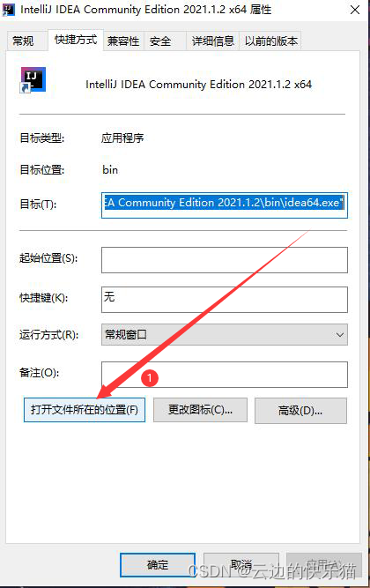
Task: Confirm with the 确定 button
Action: tap(158, 565)
